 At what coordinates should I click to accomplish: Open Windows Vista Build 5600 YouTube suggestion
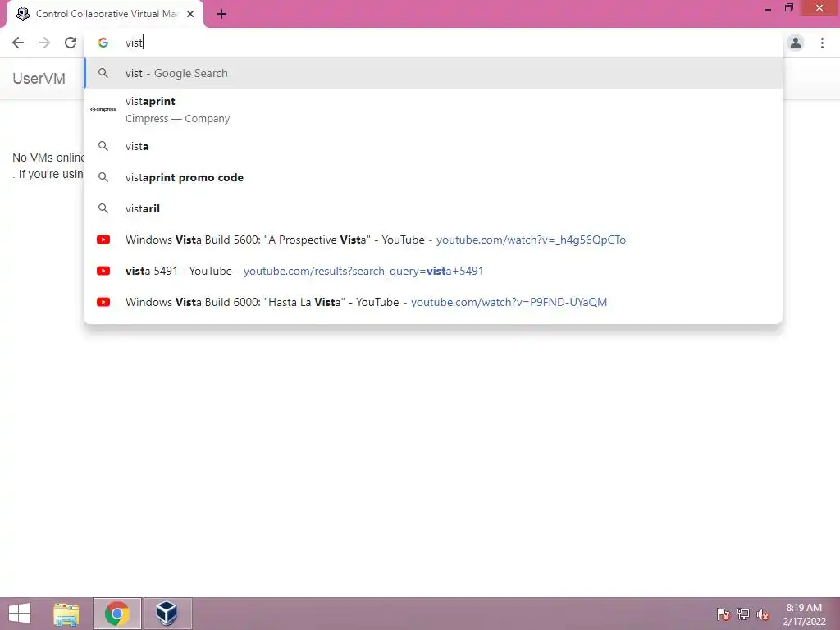[x=433, y=240]
